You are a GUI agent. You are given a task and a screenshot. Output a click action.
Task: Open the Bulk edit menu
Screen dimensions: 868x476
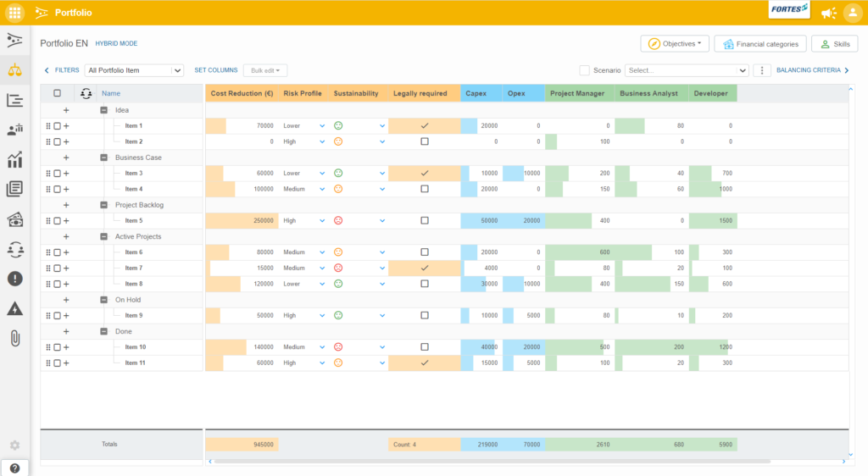(x=265, y=70)
